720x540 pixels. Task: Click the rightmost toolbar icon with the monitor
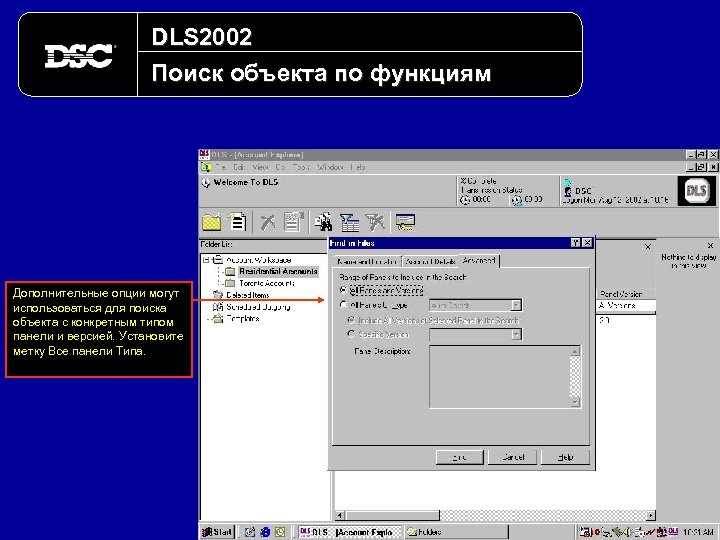(405, 222)
